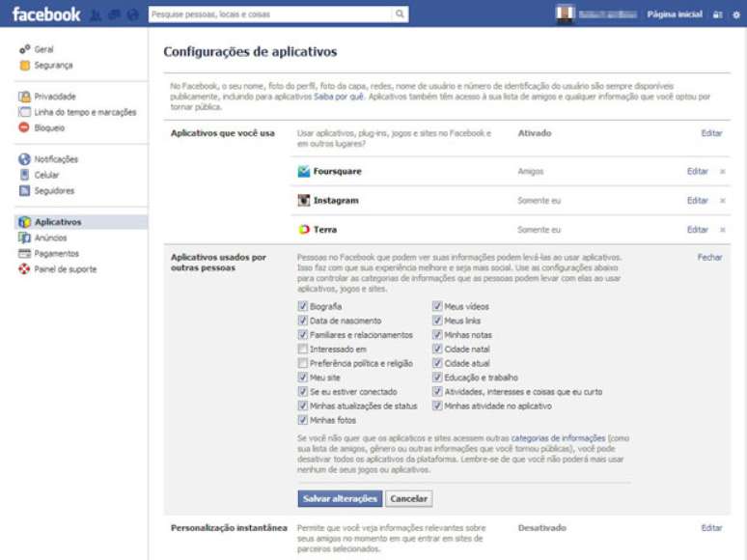Uncheck Familiares e relacionamentos checkbox
Screen dimensions: 747x560
click(302, 335)
